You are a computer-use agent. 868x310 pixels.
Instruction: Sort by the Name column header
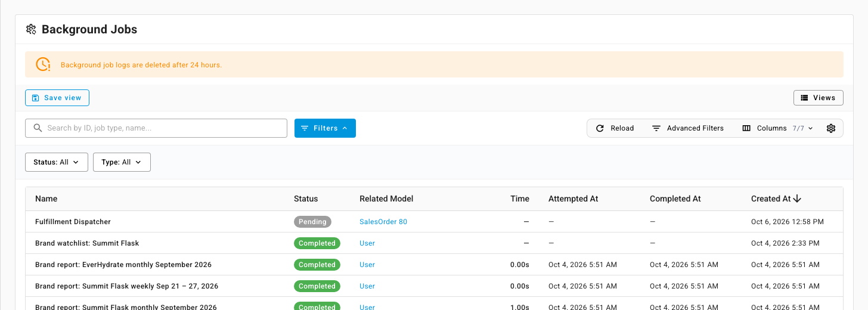pyautogui.click(x=46, y=199)
